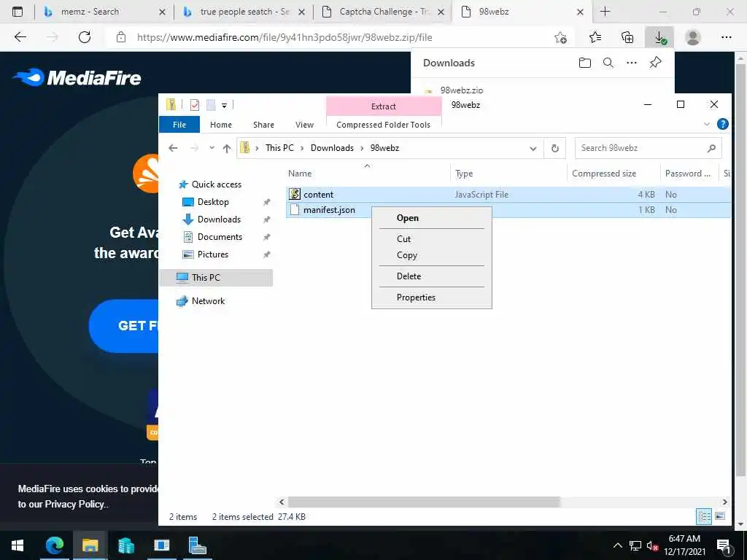
Task: Click the content file's JavaScript icon
Action: point(295,194)
